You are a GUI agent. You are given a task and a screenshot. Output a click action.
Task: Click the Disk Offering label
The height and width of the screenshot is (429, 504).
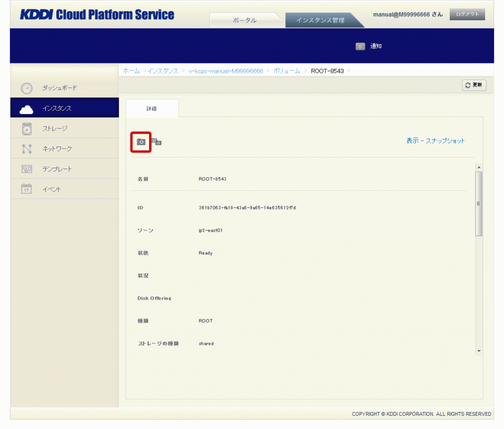[154, 298]
